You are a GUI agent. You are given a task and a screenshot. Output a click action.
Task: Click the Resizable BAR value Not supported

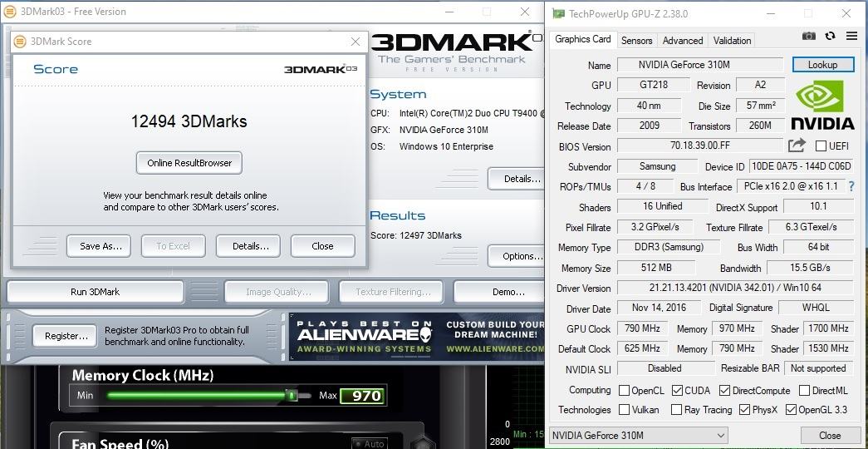pos(818,368)
